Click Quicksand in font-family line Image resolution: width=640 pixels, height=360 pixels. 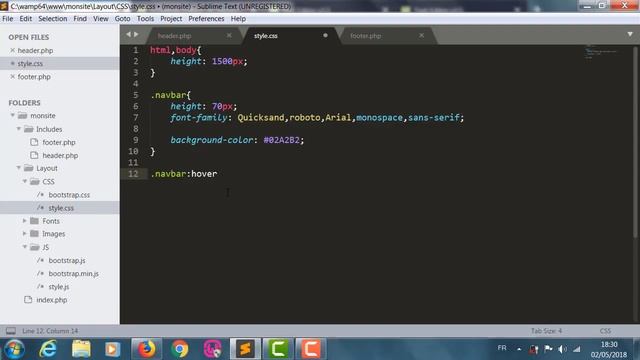261,118
